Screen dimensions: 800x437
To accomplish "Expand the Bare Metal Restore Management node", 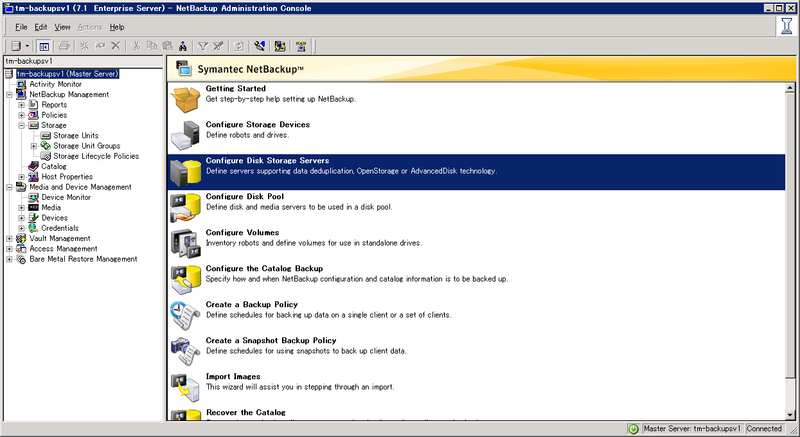I will [9, 259].
